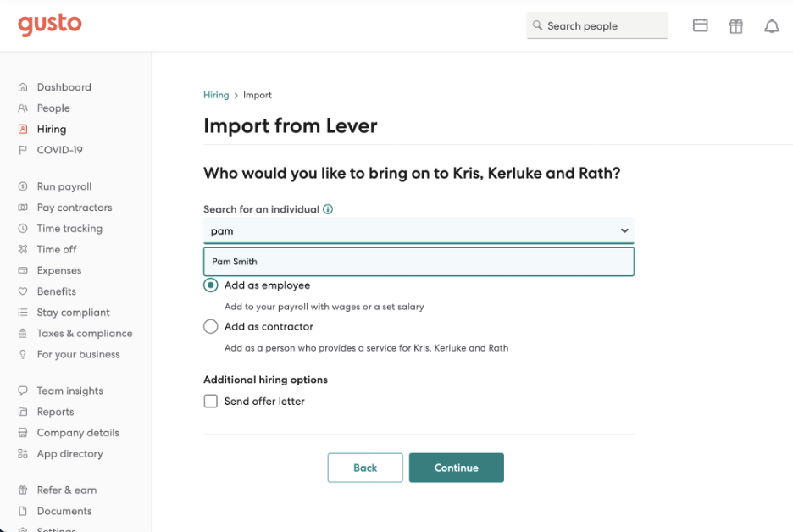Click the Taxes & compliance building icon
The height and width of the screenshot is (532, 793).
(23, 333)
